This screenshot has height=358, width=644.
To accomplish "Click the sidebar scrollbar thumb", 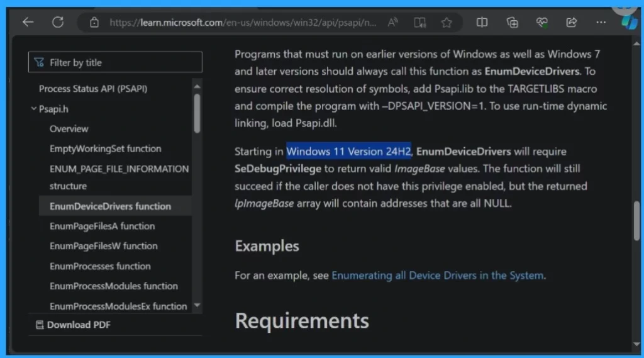I will (x=197, y=113).
